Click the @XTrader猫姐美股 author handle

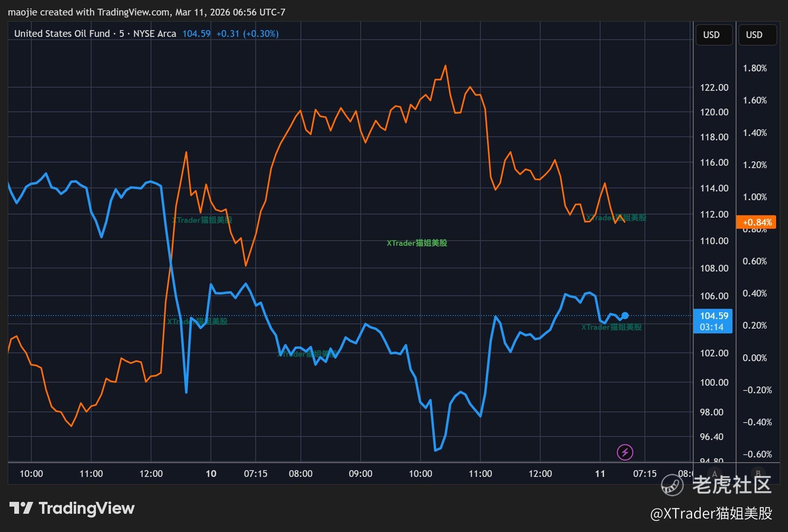(711, 513)
